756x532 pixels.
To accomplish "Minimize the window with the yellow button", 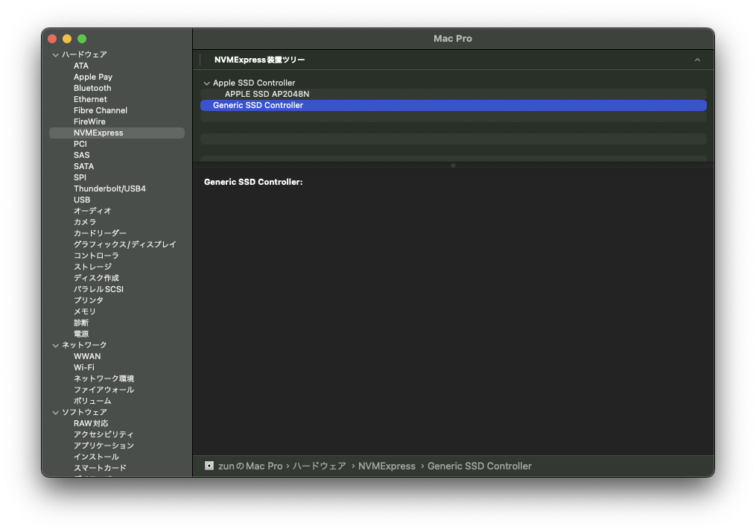I will pos(67,39).
